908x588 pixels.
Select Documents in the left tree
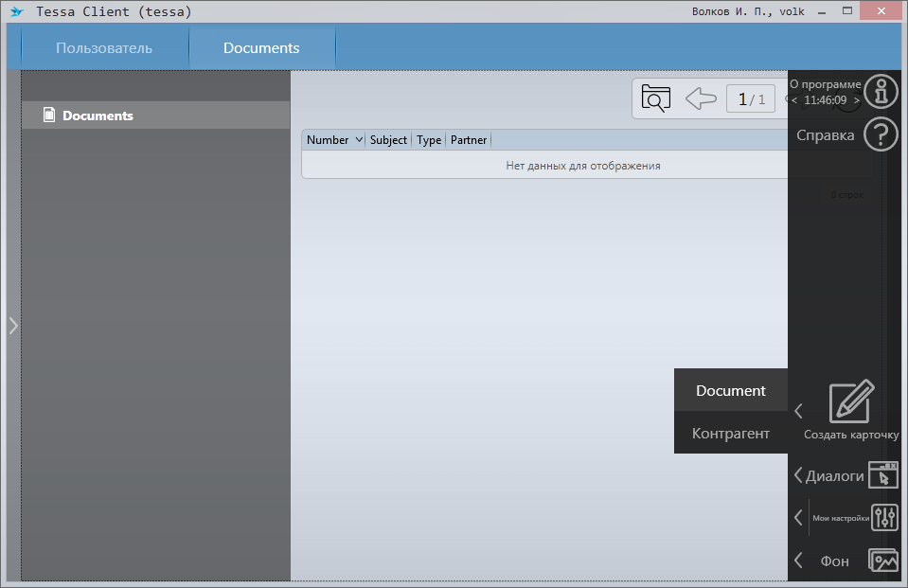98,116
